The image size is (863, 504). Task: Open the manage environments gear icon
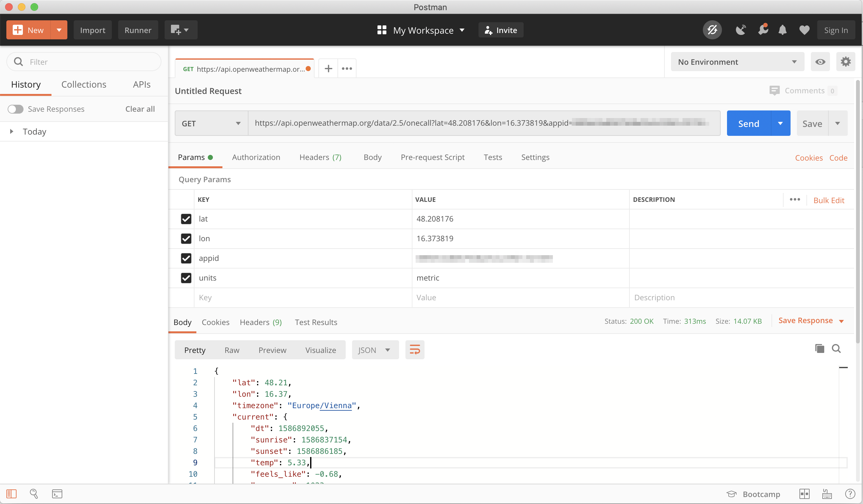coord(845,62)
